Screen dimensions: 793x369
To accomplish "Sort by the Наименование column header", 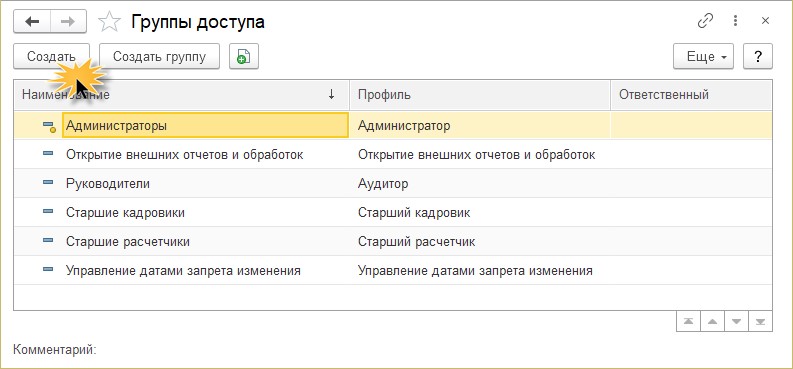I will [x=182, y=95].
